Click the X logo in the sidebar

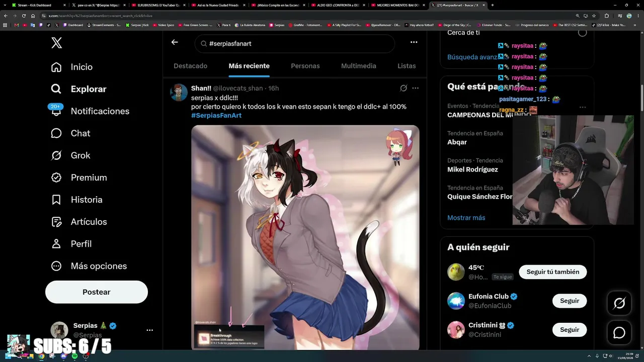pos(56,43)
